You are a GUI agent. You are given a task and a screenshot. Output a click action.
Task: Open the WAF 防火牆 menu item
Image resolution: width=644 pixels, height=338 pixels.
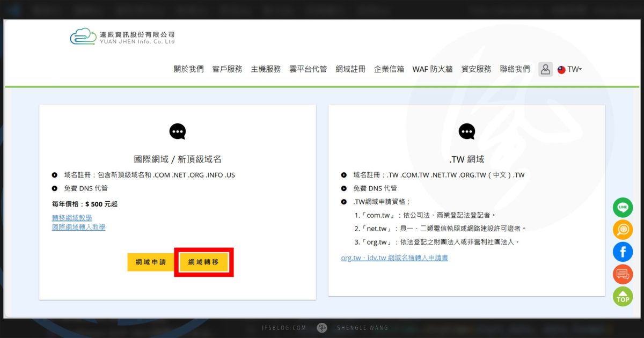tap(433, 69)
